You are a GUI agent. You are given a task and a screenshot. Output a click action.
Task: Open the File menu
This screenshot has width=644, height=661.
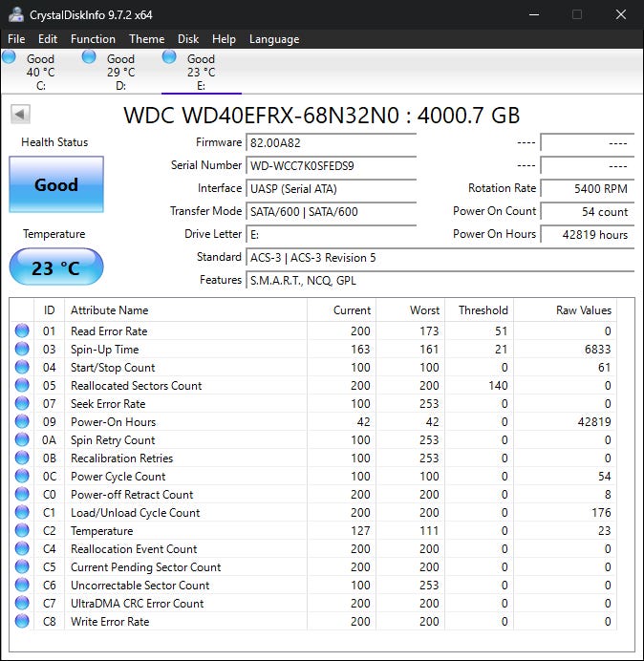click(16, 39)
